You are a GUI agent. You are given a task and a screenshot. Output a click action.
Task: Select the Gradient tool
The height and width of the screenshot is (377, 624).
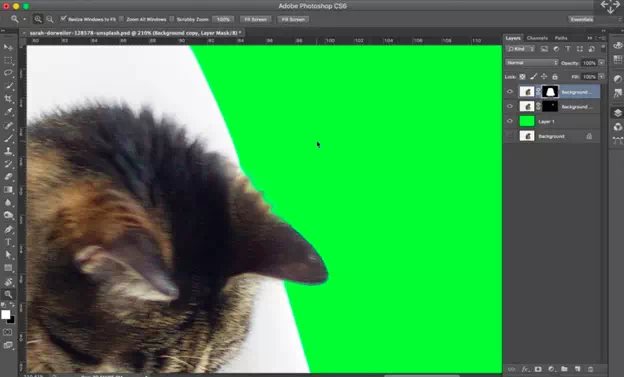[8, 190]
